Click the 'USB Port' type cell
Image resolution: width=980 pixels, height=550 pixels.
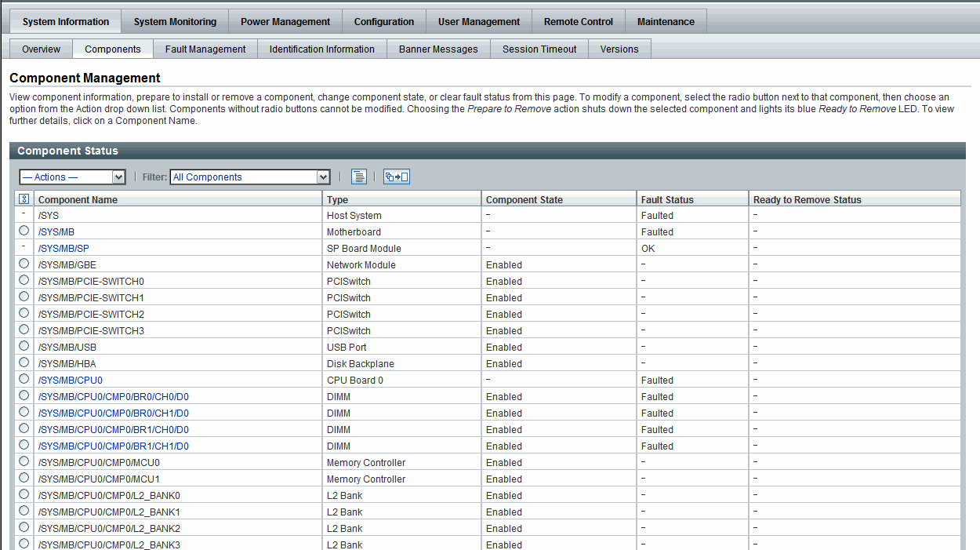click(x=347, y=348)
